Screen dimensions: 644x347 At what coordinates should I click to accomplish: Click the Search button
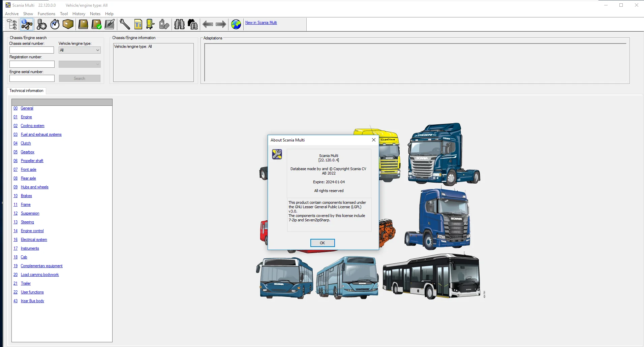coord(80,78)
